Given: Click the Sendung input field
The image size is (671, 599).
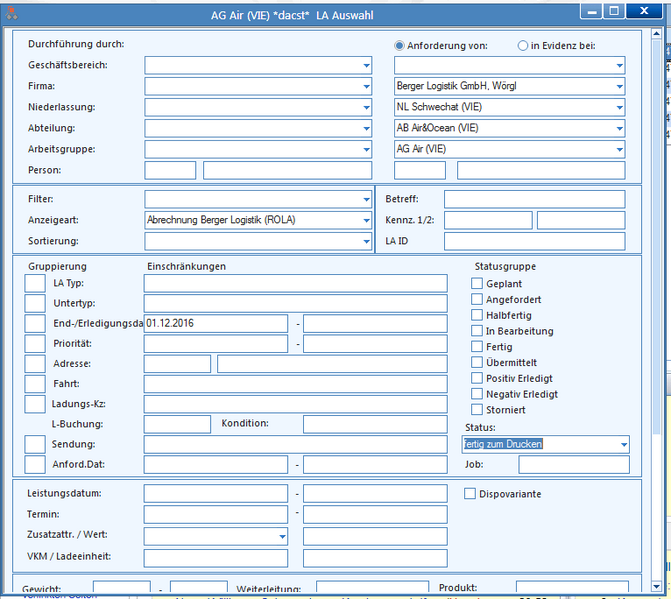Looking at the screenshot, I should point(296,444).
